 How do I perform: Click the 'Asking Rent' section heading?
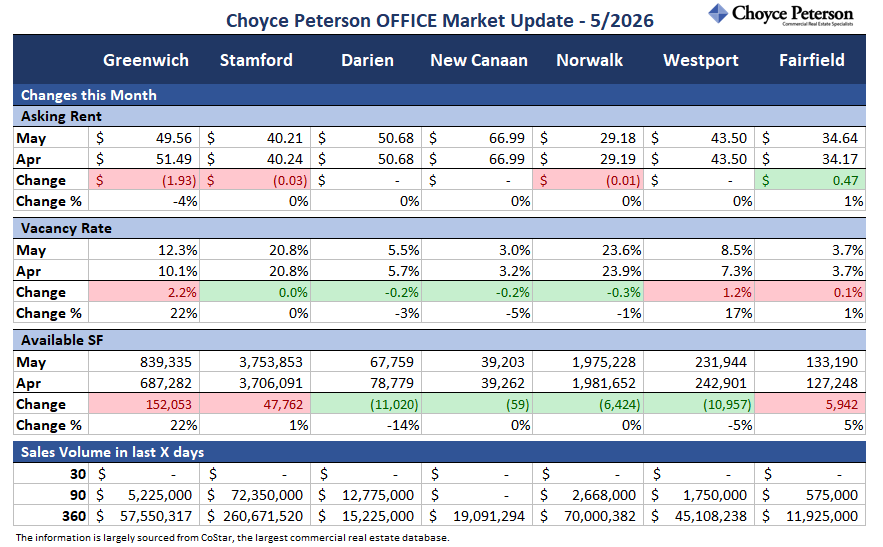pos(439,117)
